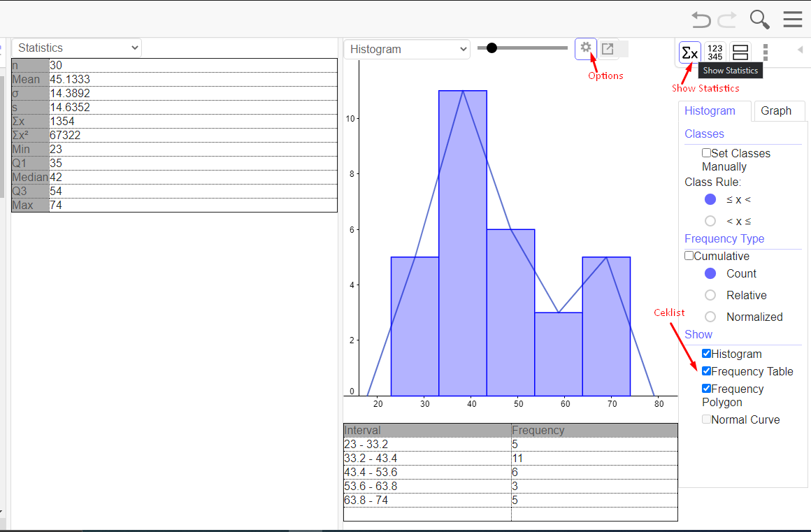Open the histogram Options gear icon
Screen dimensions: 811x532
point(586,49)
